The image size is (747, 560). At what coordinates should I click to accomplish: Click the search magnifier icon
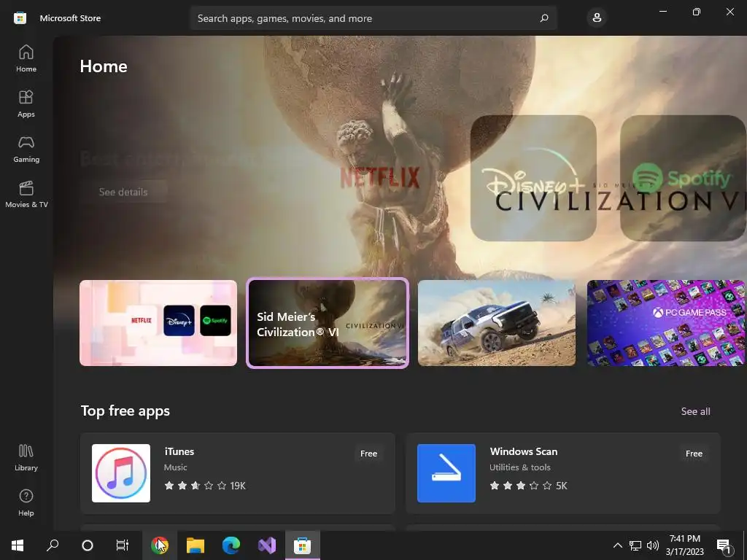coord(544,18)
